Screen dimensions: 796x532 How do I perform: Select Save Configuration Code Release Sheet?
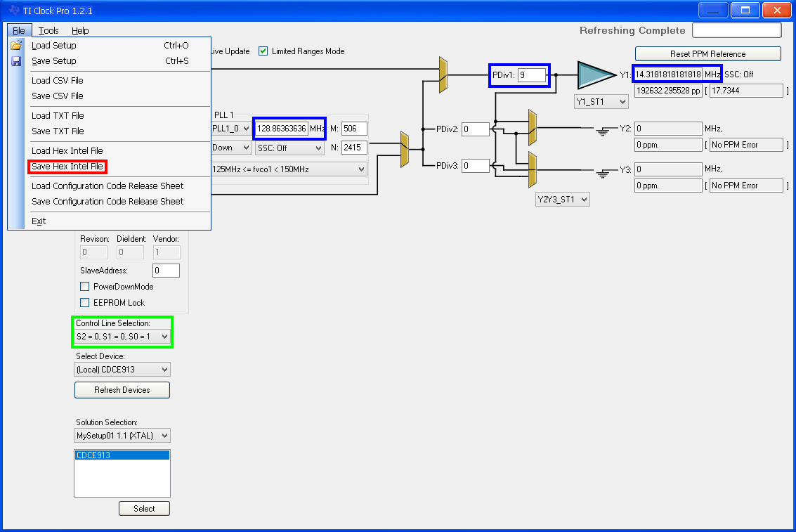coord(109,202)
